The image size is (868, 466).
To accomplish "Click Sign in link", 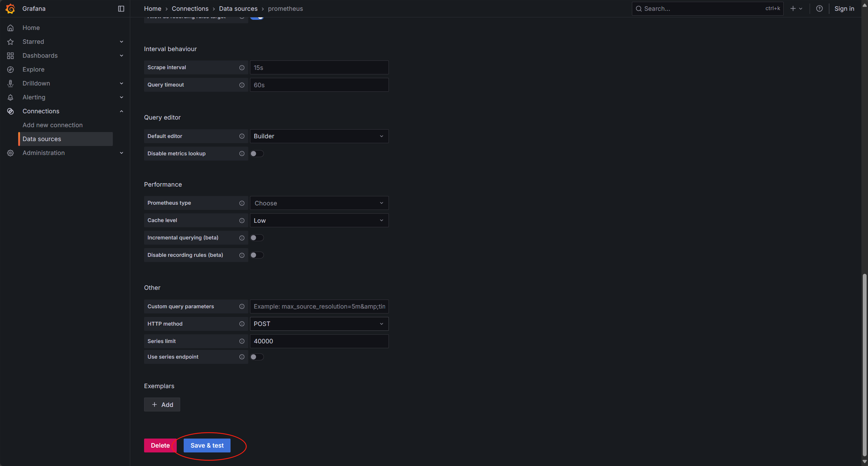I will pos(844,9).
